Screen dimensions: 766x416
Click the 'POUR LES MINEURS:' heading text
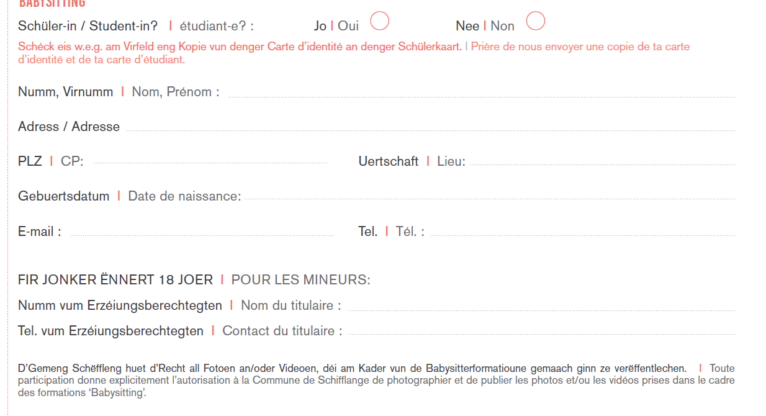pyautogui.click(x=301, y=280)
